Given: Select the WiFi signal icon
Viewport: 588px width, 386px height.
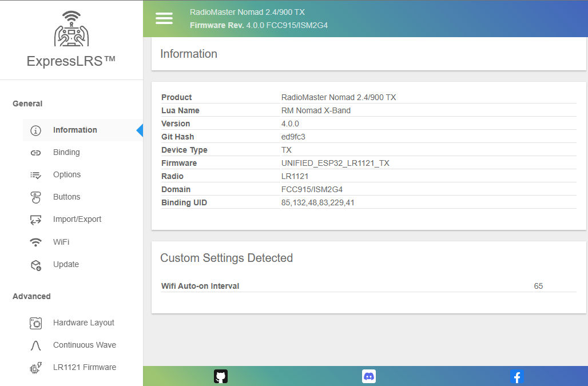Looking at the screenshot, I should click(x=35, y=241).
